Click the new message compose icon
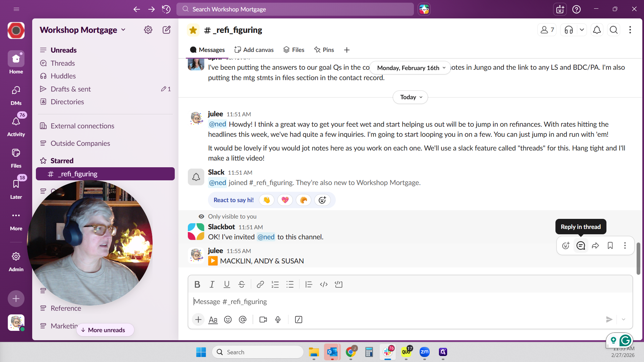Screen dimensions: 644x362 point(166,30)
